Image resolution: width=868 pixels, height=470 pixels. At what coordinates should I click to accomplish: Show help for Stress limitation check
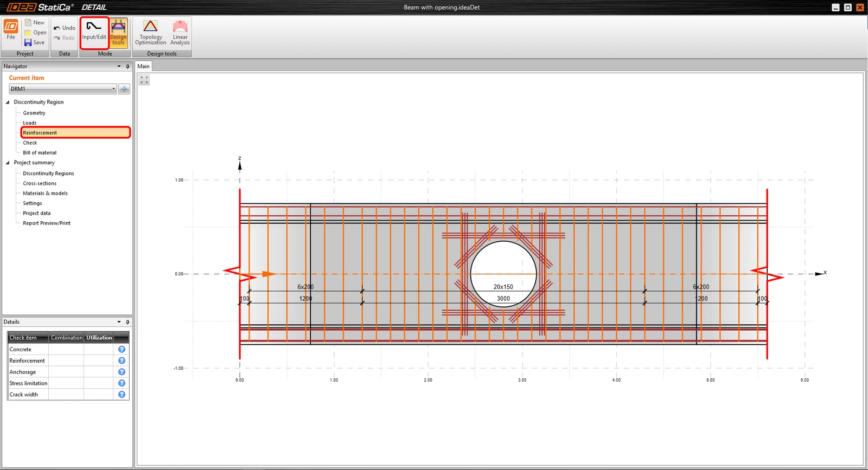click(122, 383)
